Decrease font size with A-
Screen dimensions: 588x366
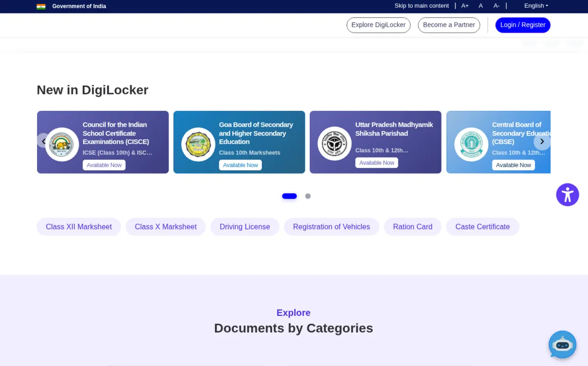(x=496, y=6)
